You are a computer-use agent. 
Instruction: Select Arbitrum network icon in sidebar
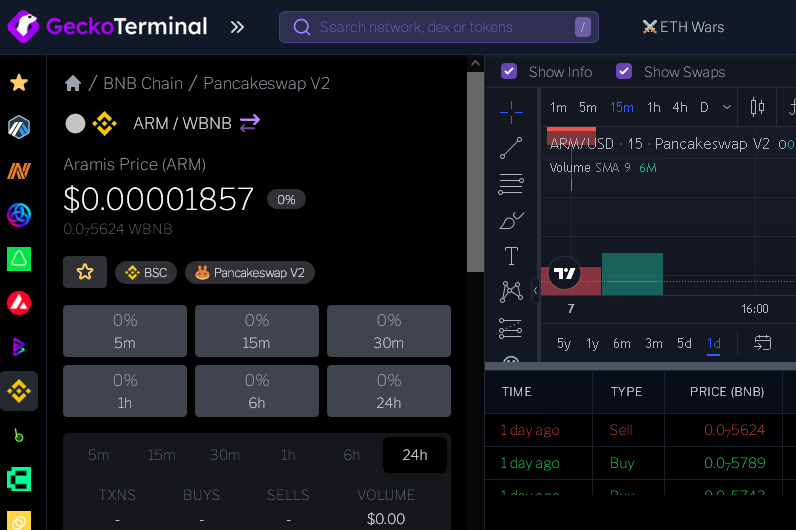coord(19,127)
